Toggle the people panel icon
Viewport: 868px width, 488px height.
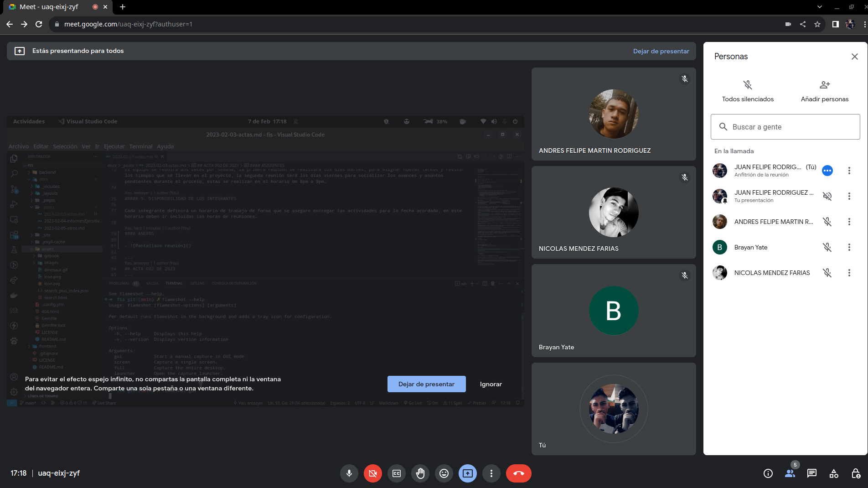(x=790, y=473)
